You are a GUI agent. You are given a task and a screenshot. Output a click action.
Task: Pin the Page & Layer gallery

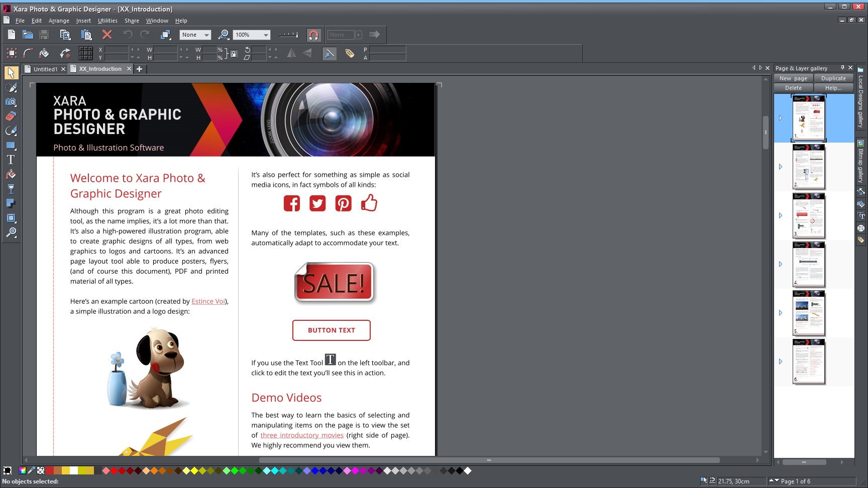tap(842, 68)
